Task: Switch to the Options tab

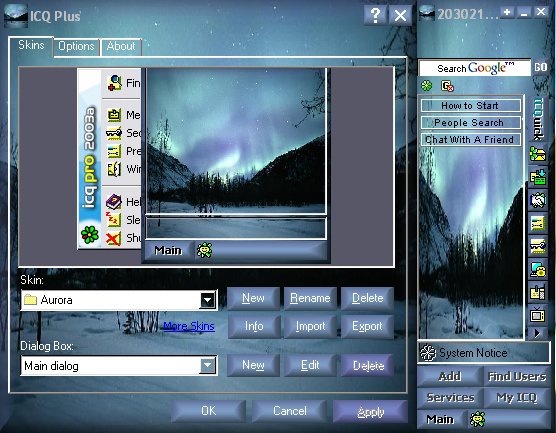Action: click(x=76, y=46)
